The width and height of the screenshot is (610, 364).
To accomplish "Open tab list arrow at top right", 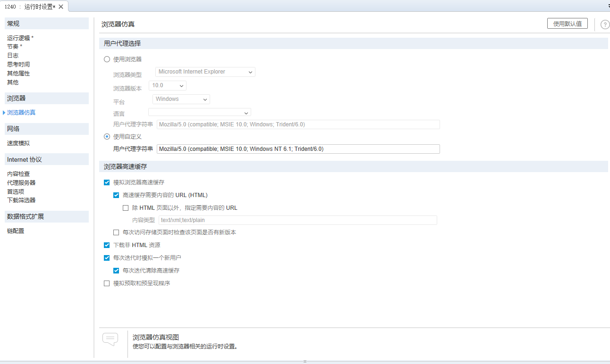I will [x=608, y=7].
